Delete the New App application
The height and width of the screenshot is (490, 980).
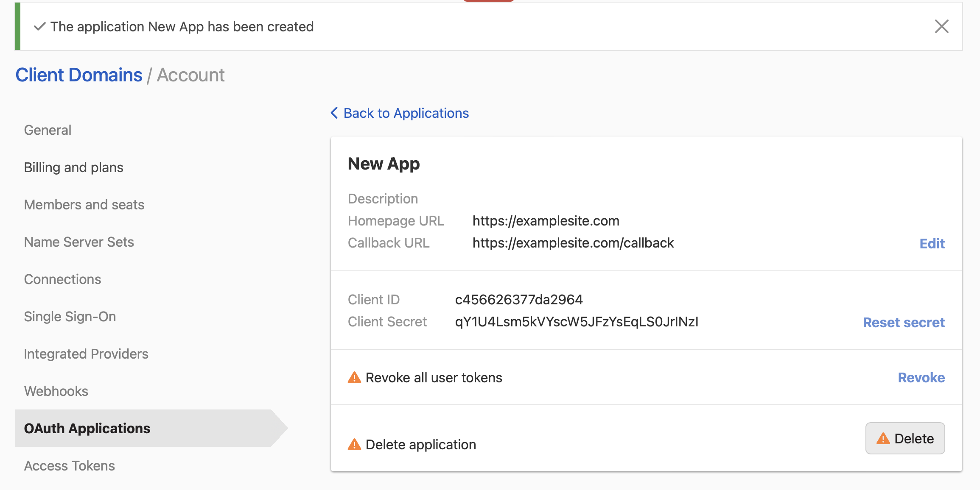coord(905,438)
